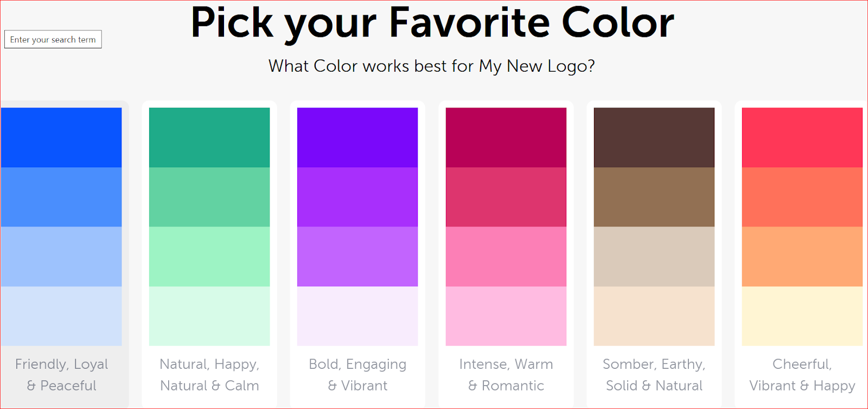Choose the dark teal green swatch
Screen dimensions: 868x409
pos(209,137)
